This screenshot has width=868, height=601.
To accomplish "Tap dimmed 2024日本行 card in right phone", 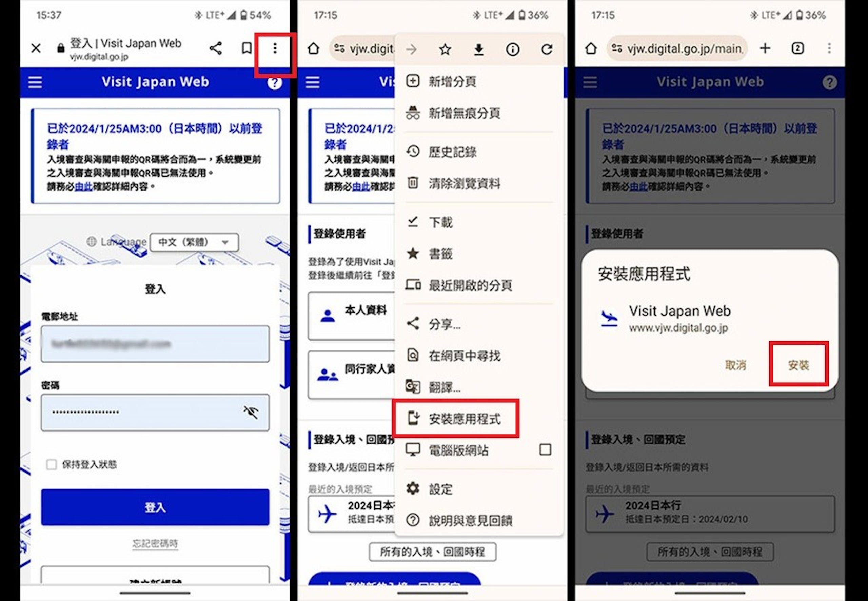I will click(x=710, y=514).
